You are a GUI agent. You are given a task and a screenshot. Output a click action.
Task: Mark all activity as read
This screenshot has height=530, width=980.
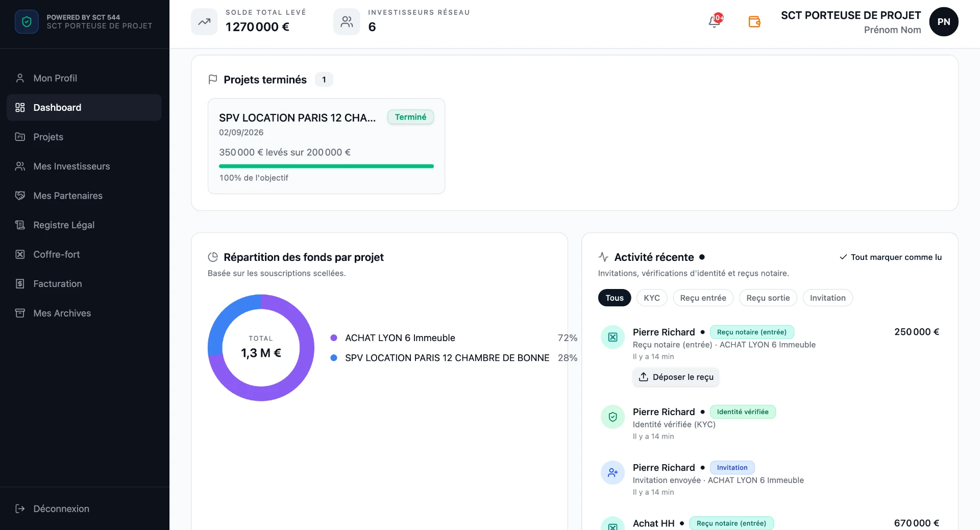point(891,257)
